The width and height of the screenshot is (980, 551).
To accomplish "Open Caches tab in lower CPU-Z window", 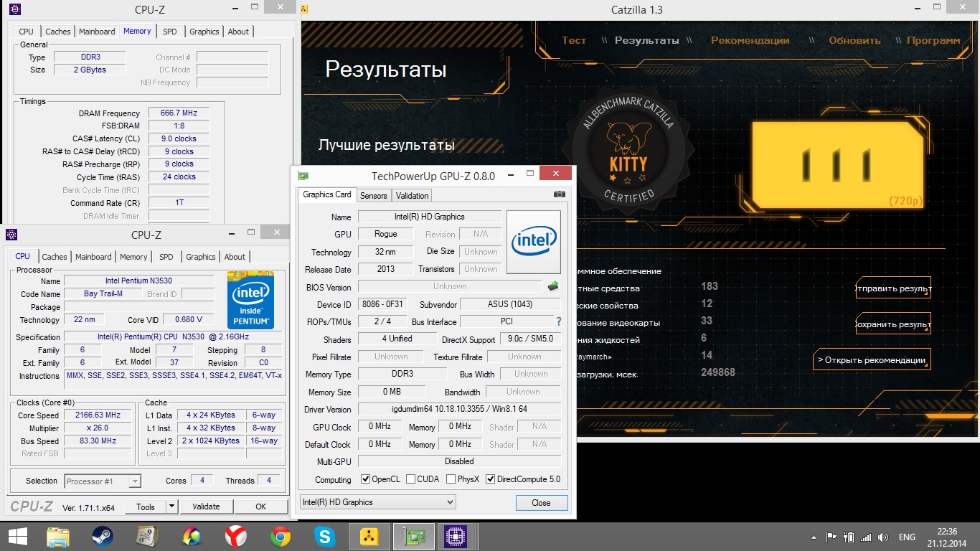I will 54,257.
